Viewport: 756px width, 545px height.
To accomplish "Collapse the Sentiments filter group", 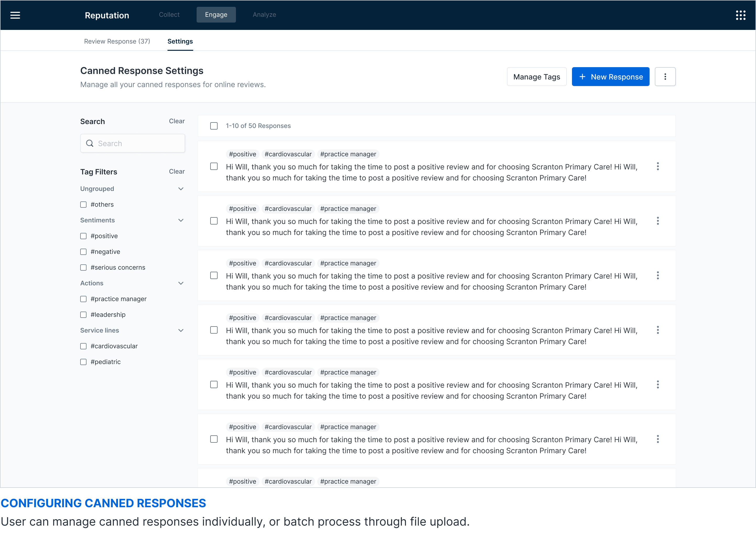I will pos(181,220).
